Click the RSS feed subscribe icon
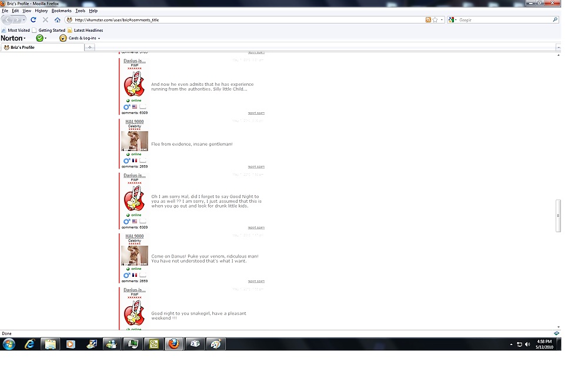 [x=428, y=20]
